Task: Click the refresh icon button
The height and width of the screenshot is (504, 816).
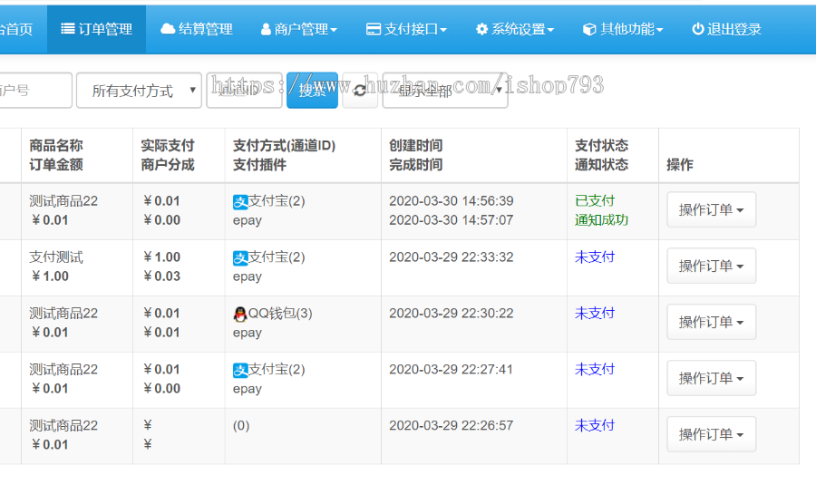Action: 360,91
